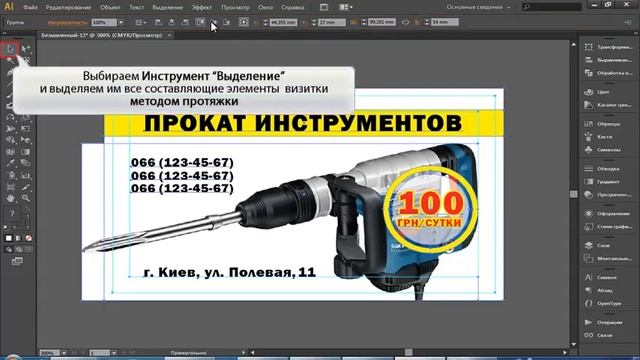Screen dimensions: 640x360
Task: Select the Hand tool
Action: tap(10, 198)
